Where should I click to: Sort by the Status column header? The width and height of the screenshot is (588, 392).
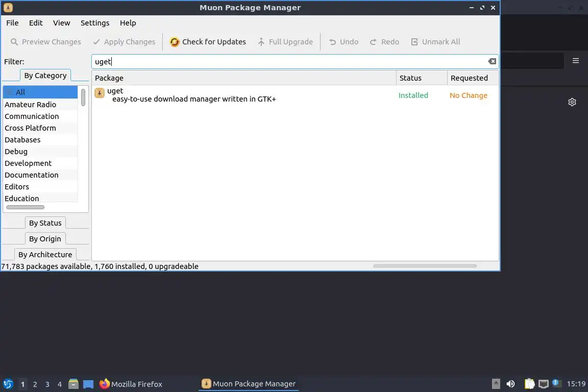click(422, 78)
